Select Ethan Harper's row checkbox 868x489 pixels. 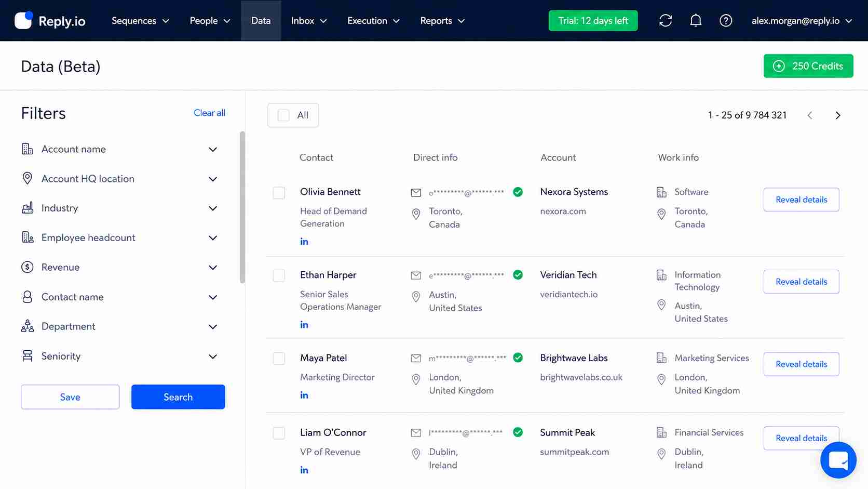(x=279, y=275)
